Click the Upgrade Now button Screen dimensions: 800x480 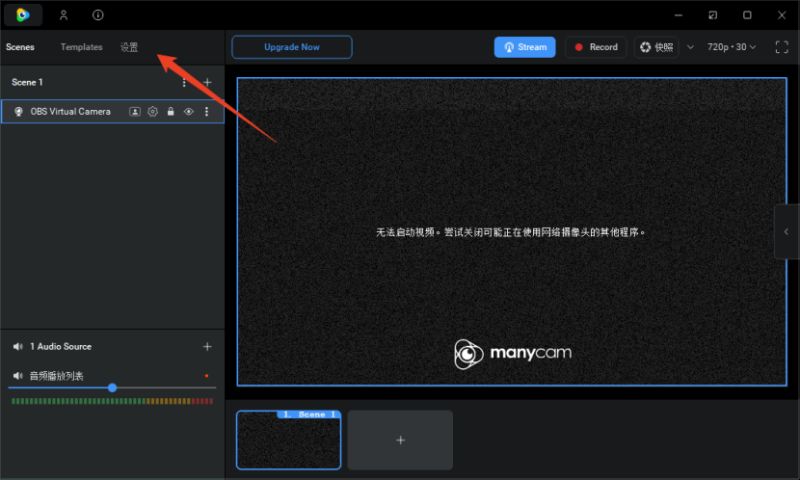292,47
